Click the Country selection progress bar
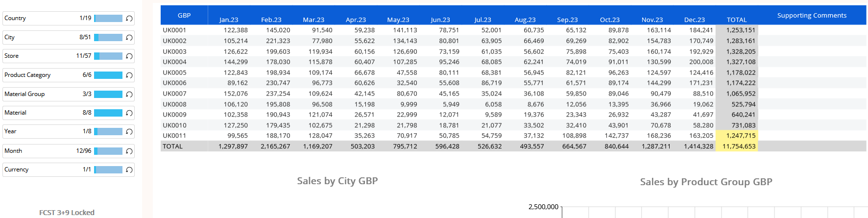 click(x=108, y=18)
